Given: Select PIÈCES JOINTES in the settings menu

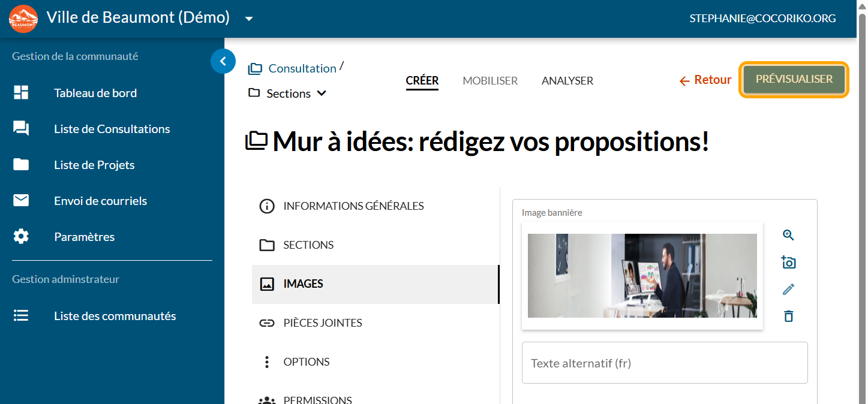Looking at the screenshot, I should click(x=322, y=323).
